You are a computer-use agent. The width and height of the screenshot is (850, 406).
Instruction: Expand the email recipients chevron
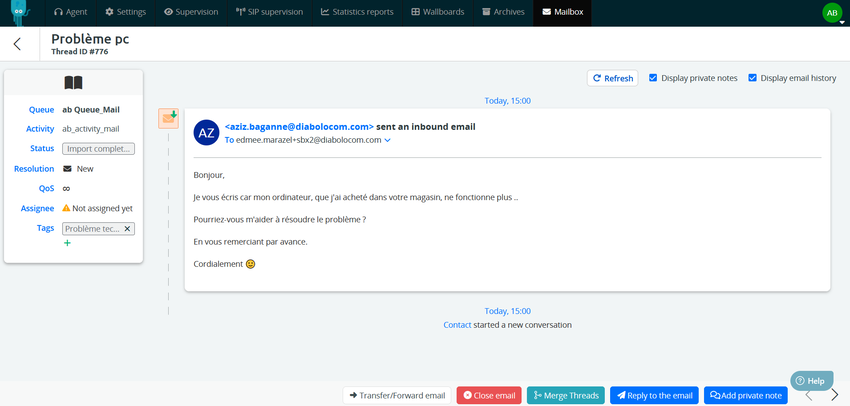[x=388, y=141]
